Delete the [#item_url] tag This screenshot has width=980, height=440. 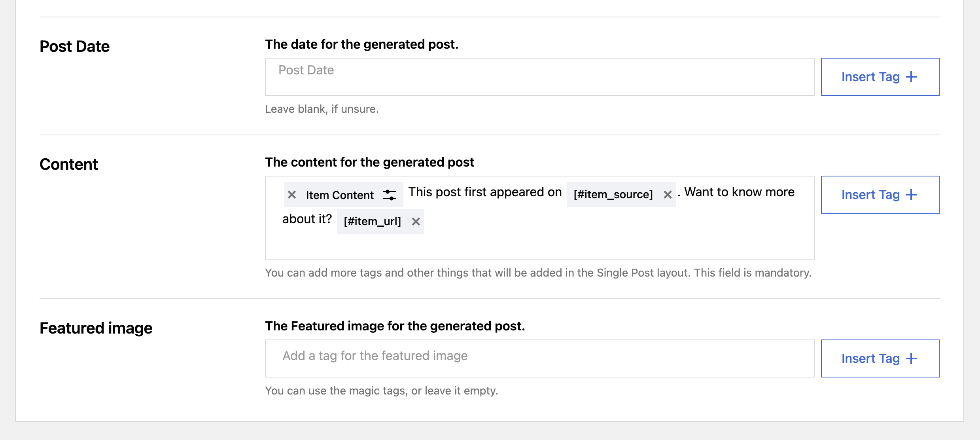(416, 222)
